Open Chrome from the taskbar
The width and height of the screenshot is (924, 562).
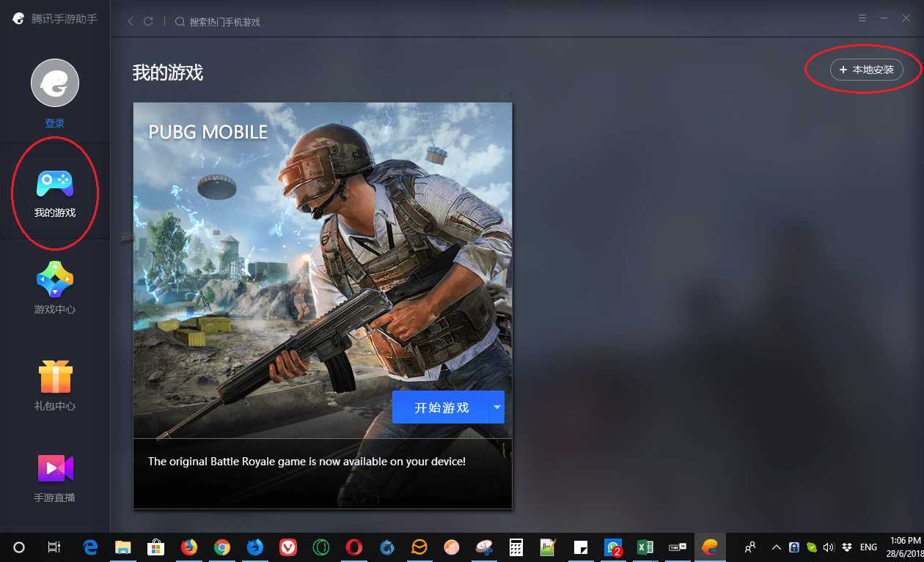(x=221, y=547)
